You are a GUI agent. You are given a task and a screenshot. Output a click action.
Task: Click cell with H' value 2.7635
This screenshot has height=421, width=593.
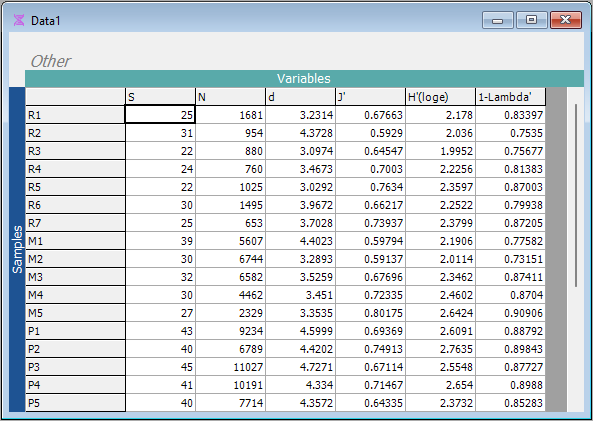tap(440, 349)
